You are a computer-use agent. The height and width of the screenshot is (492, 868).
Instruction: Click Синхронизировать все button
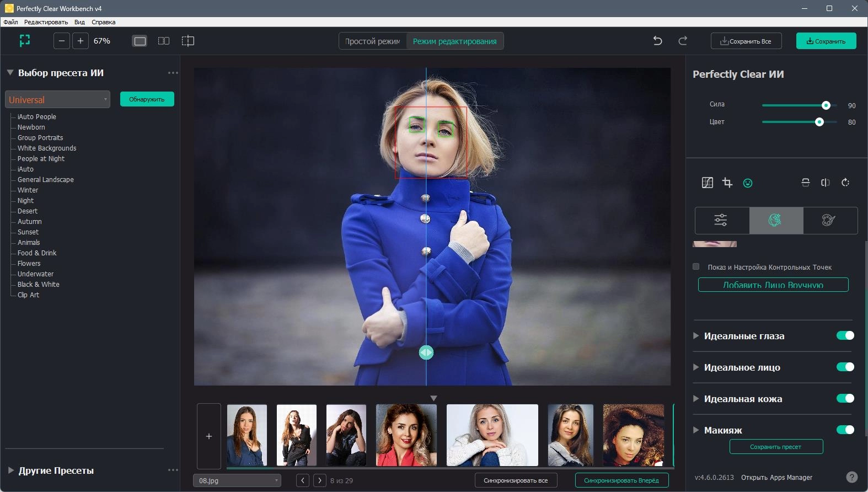click(x=516, y=480)
